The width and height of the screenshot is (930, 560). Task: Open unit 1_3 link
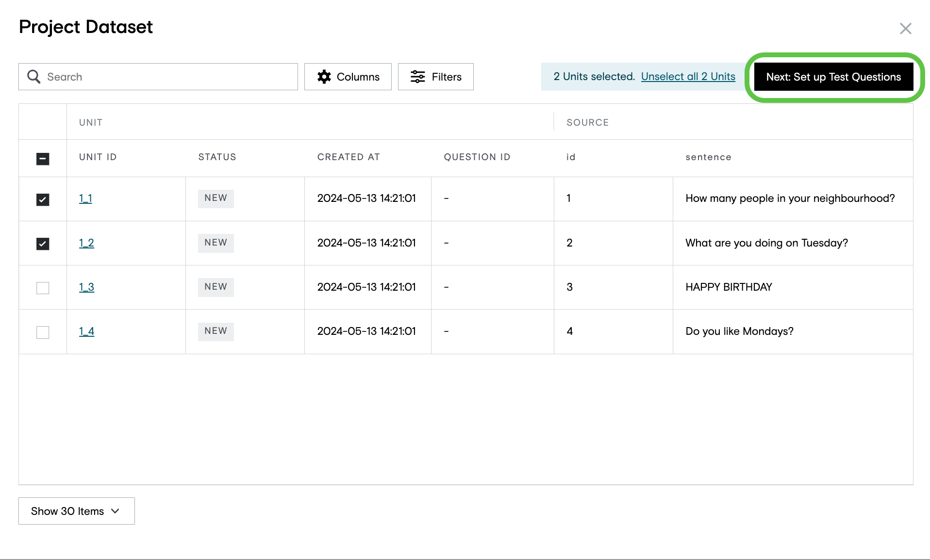click(86, 287)
